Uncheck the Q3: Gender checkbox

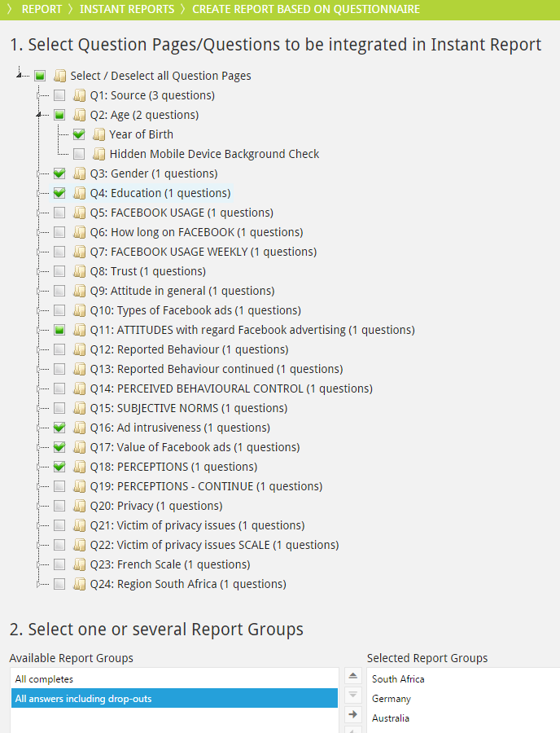click(x=59, y=173)
